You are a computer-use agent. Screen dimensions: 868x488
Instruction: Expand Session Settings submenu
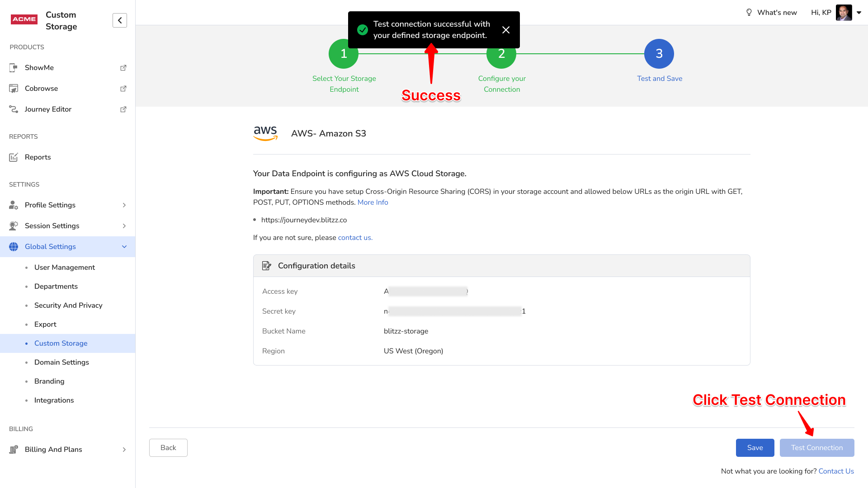pyautogui.click(x=124, y=226)
